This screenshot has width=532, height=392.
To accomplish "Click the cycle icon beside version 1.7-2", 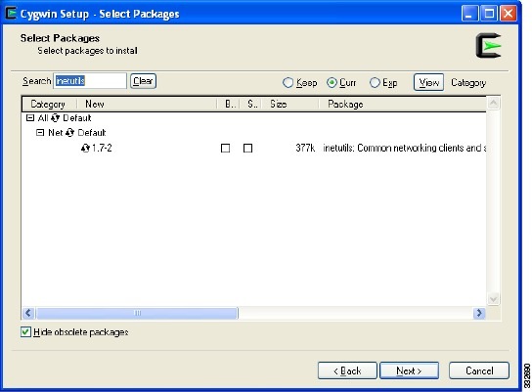I will coord(85,148).
